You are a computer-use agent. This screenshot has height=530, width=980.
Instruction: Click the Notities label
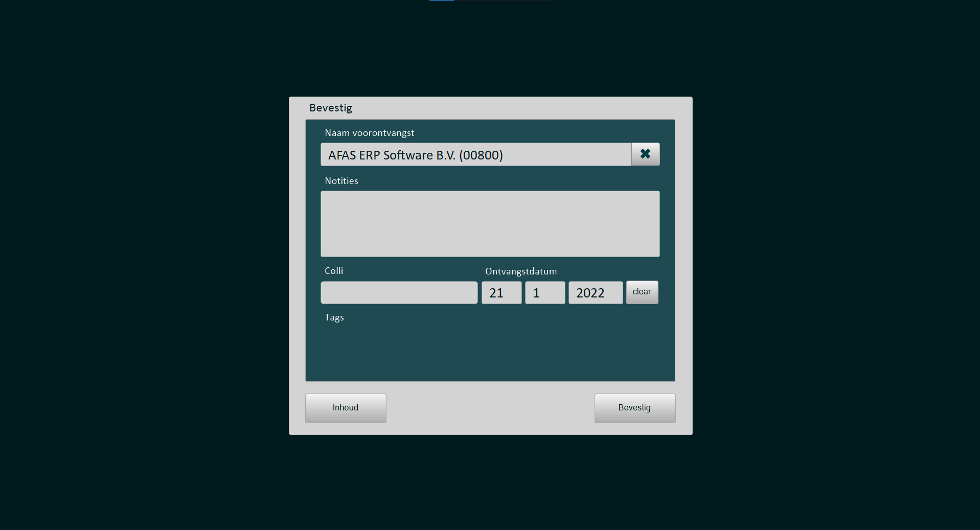[341, 181]
